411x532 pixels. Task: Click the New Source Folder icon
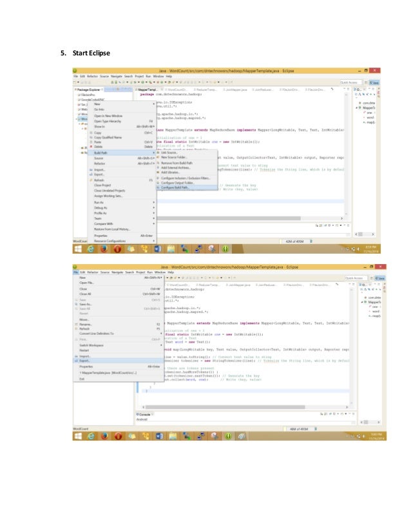tap(158, 157)
